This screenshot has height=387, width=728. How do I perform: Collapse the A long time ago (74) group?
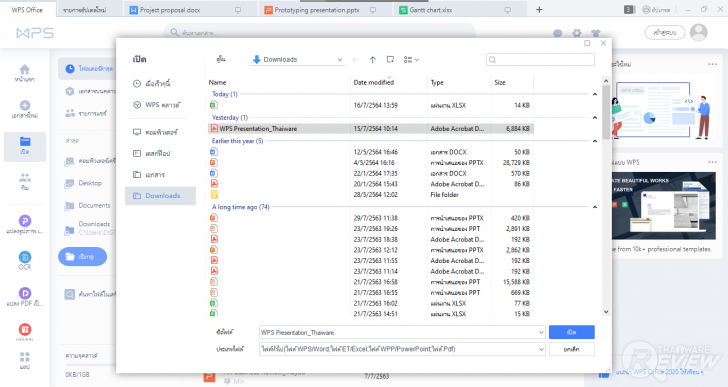595,207
